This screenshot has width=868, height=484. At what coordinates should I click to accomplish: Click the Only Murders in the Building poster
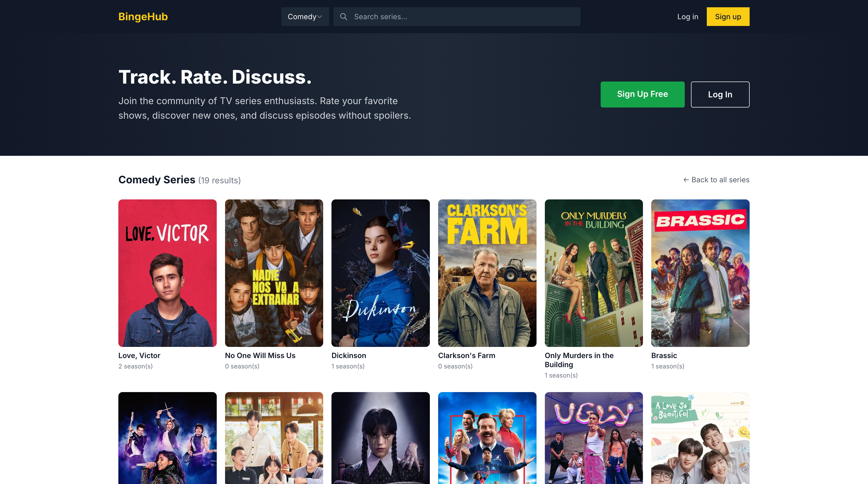point(594,273)
